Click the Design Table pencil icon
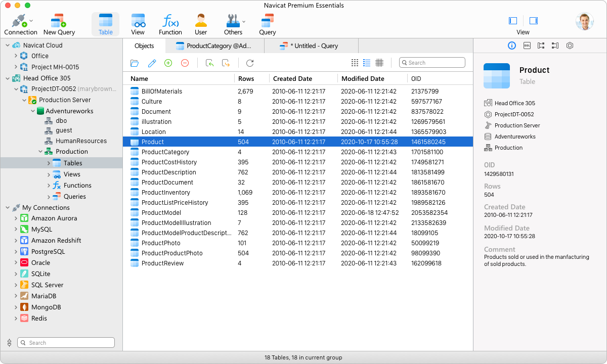The image size is (607, 364). click(152, 63)
